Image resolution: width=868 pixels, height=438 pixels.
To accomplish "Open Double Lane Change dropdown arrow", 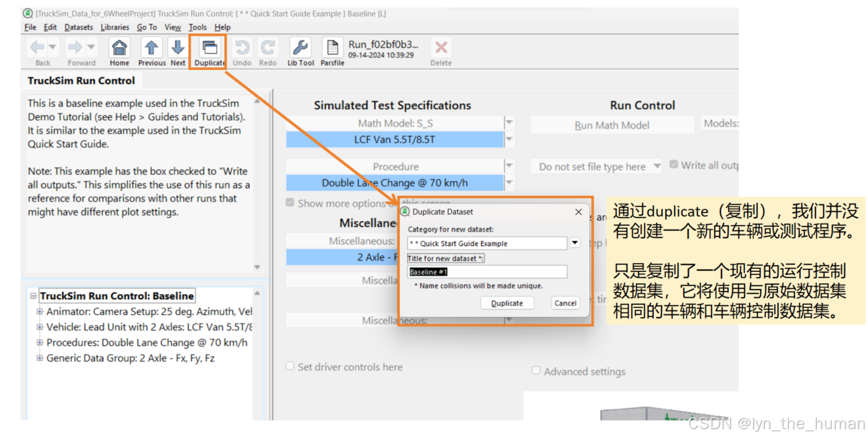I will tap(509, 183).
